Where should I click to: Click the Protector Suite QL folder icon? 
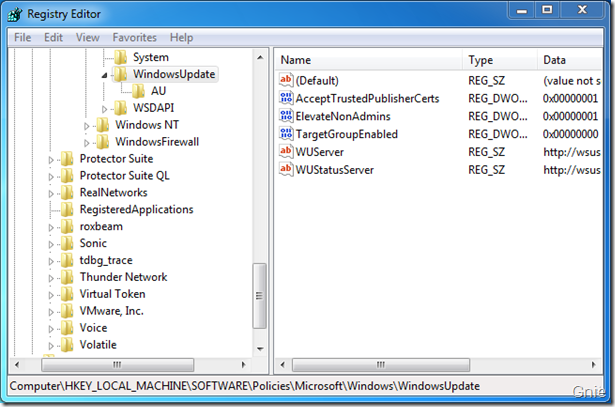[67, 175]
